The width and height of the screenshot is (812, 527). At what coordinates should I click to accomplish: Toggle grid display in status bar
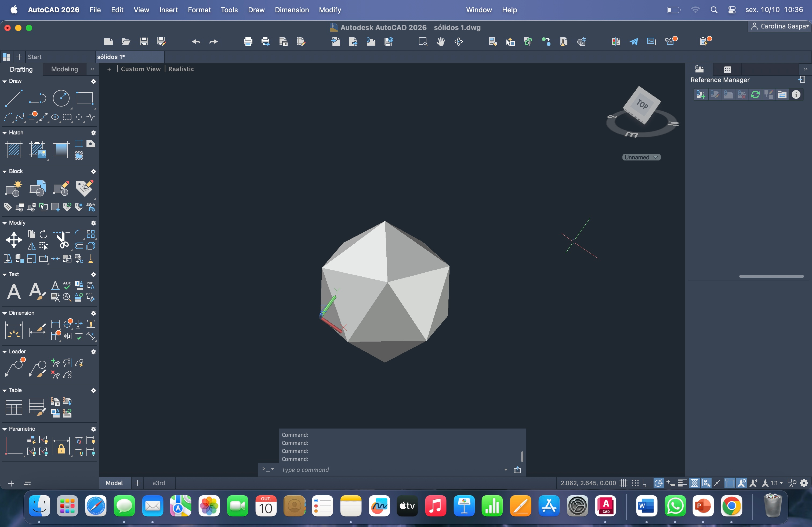623,483
